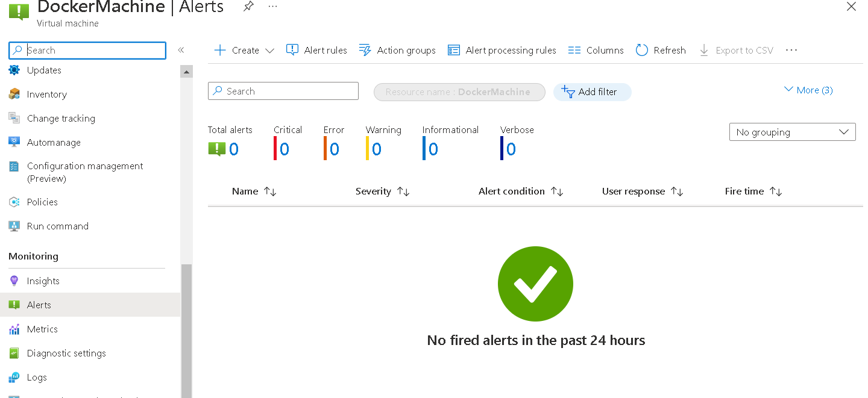
Task: Click the Resource name DockerMachine filter pill
Action: [459, 92]
